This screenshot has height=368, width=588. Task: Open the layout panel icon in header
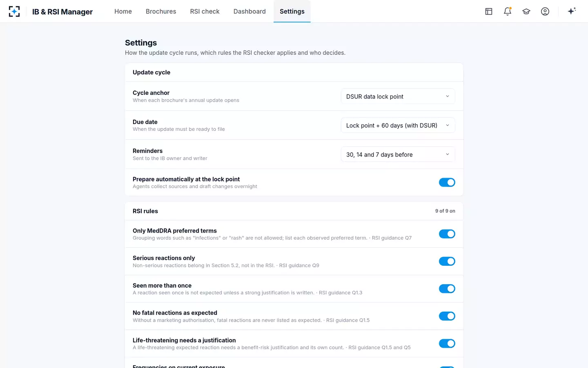(489, 11)
